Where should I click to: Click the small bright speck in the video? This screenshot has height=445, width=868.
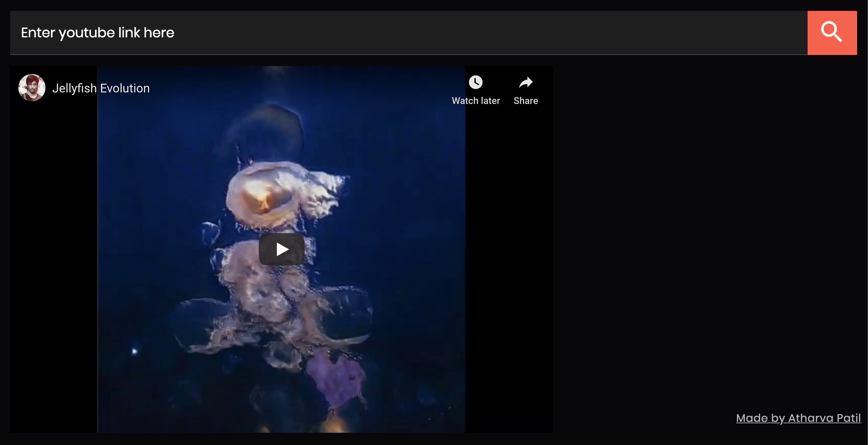[x=134, y=351]
